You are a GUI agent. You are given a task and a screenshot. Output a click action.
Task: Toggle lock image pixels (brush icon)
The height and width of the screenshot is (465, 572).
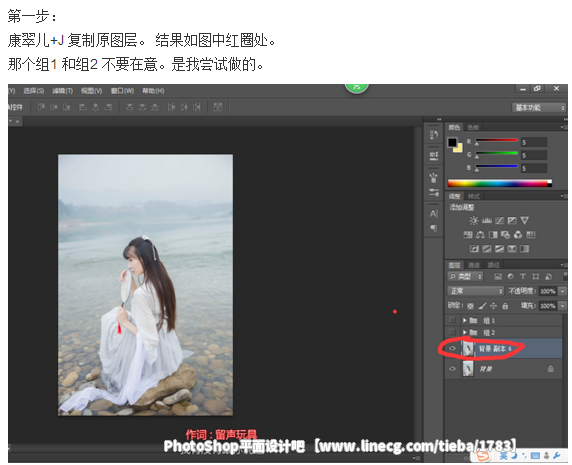[x=482, y=306]
